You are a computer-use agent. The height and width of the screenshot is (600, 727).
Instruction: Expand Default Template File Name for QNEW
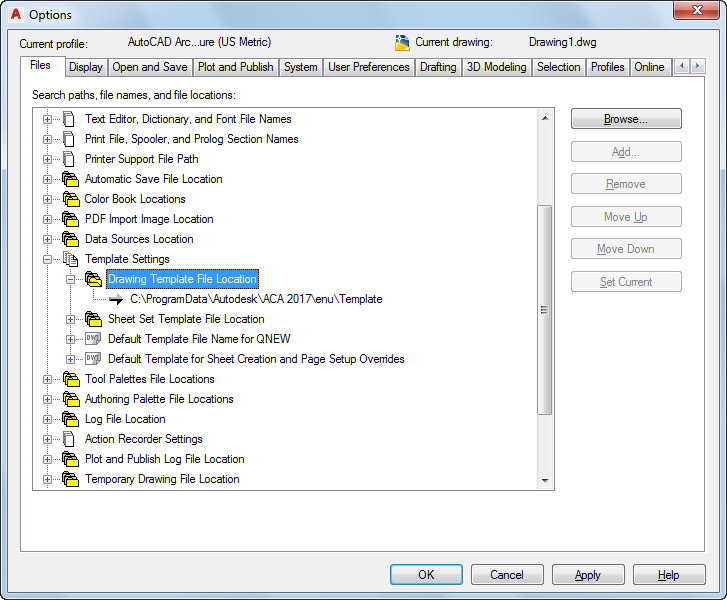point(70,339)
